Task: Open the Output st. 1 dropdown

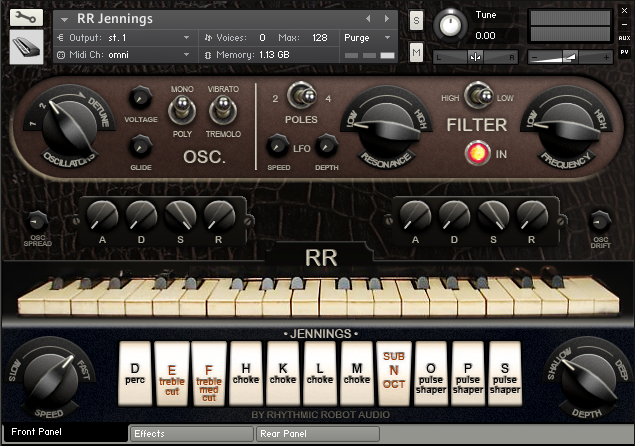Action: (x=126, y=38)
